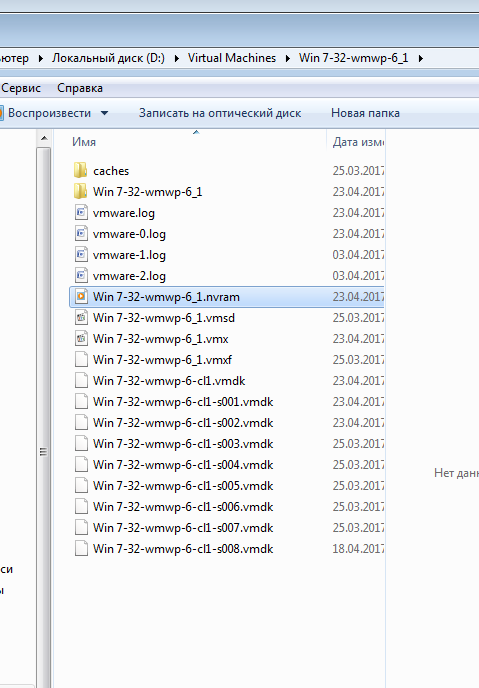Select Win 7-32-wmwp-6-cl1-s008.vmdk name
This screenshot has height=688, width=479.
point(183,549)
